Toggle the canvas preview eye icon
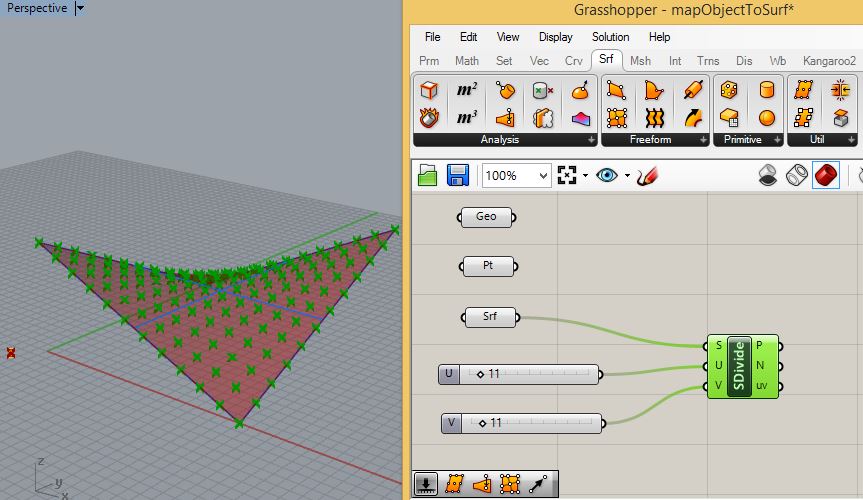 click(606, 176)
